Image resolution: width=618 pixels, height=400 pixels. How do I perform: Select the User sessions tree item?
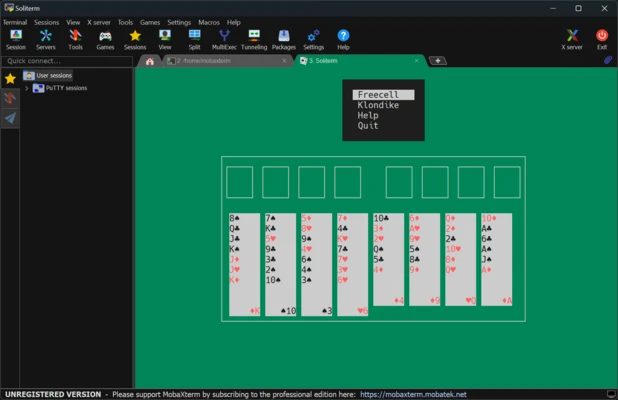click(x=48, y=75)
